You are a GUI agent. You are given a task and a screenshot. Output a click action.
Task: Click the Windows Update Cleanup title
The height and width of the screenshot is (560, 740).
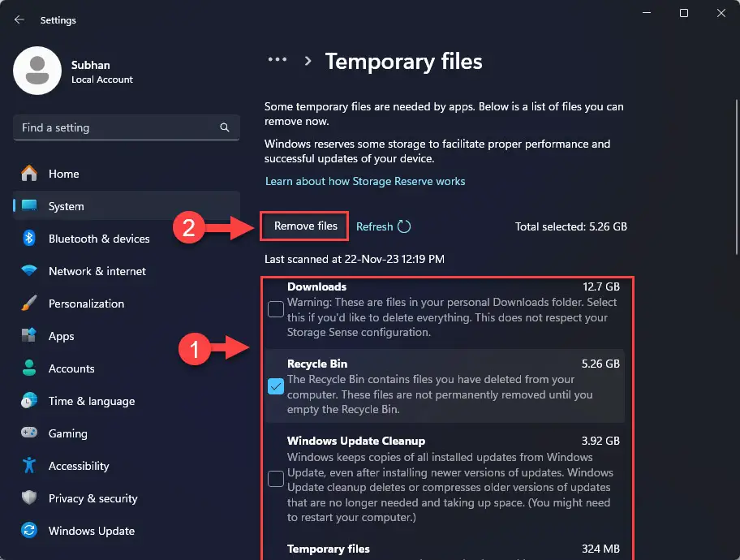(356, 441)
